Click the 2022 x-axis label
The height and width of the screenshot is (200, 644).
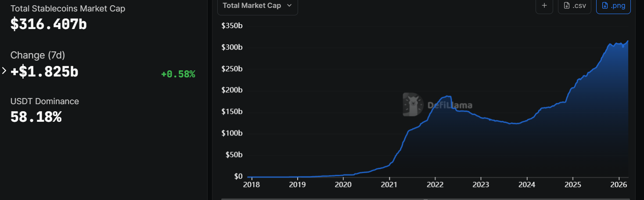coord(435,184)
